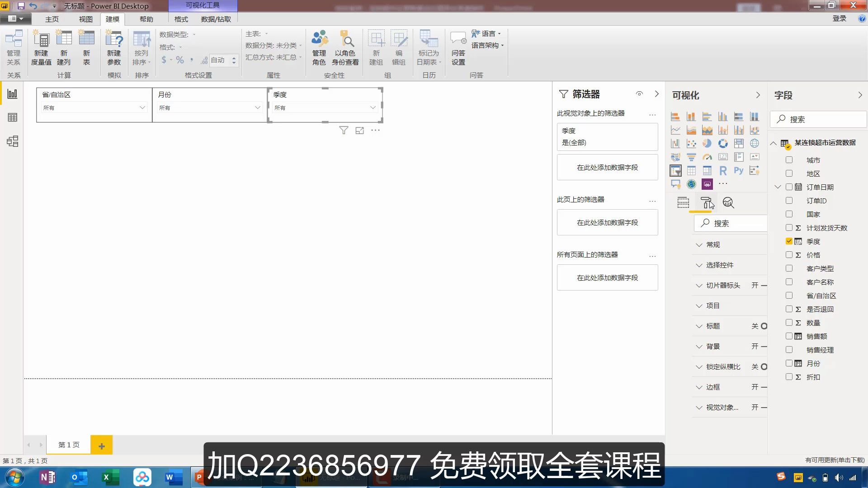Open the Analytics pane magnifier icon

[728, 202]
